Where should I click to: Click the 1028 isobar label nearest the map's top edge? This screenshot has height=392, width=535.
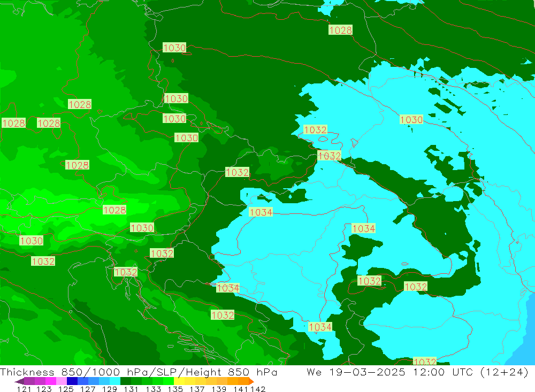pos(340,30)
